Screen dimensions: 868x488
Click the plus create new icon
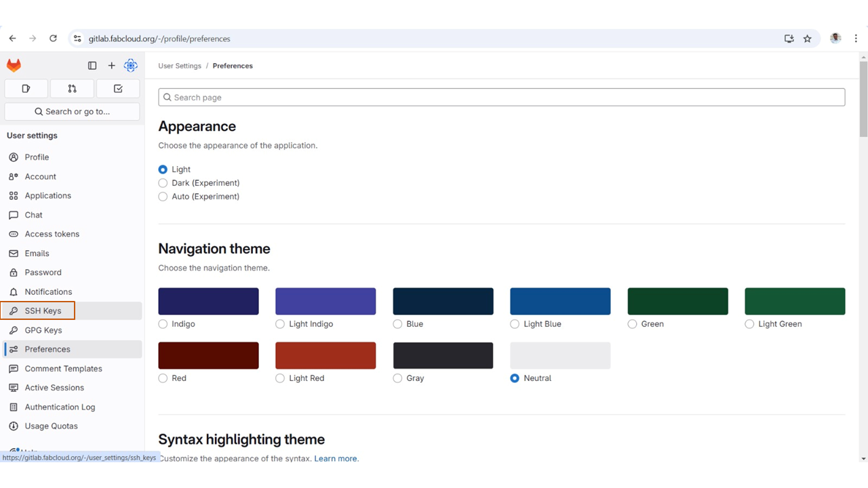pos(112,66)
